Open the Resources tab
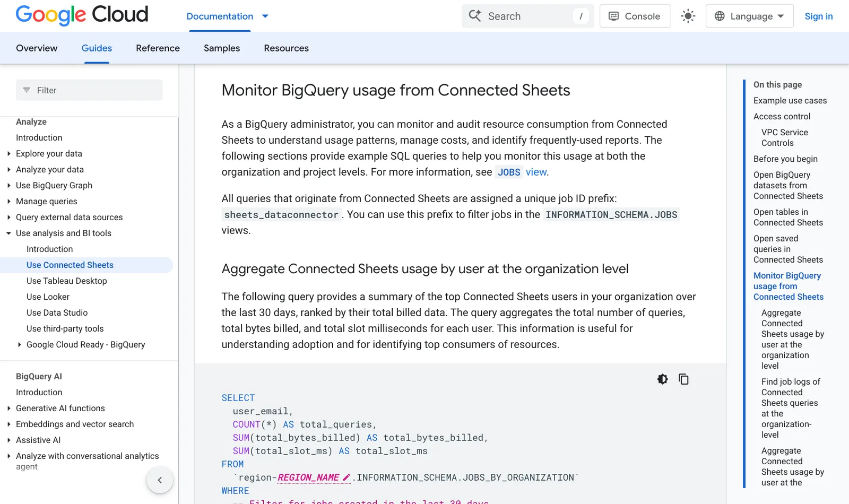 point(286,48)
